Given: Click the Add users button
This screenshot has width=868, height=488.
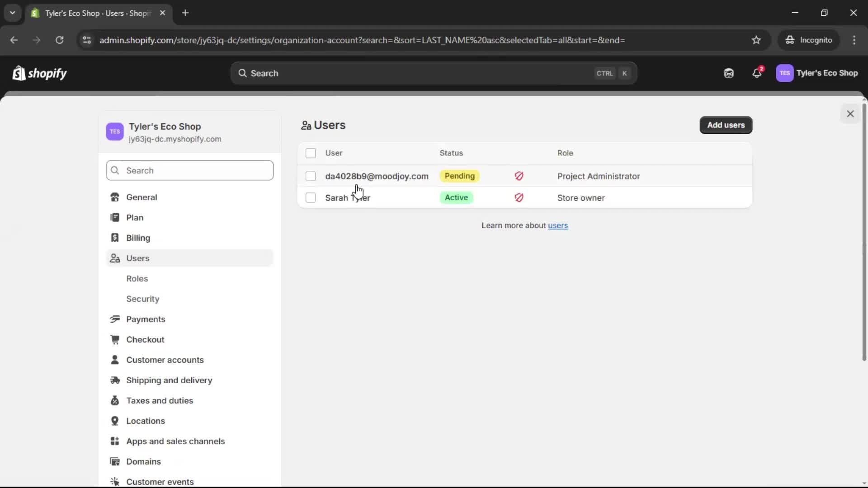Looking at the screenshot, I should click(725, 125).
